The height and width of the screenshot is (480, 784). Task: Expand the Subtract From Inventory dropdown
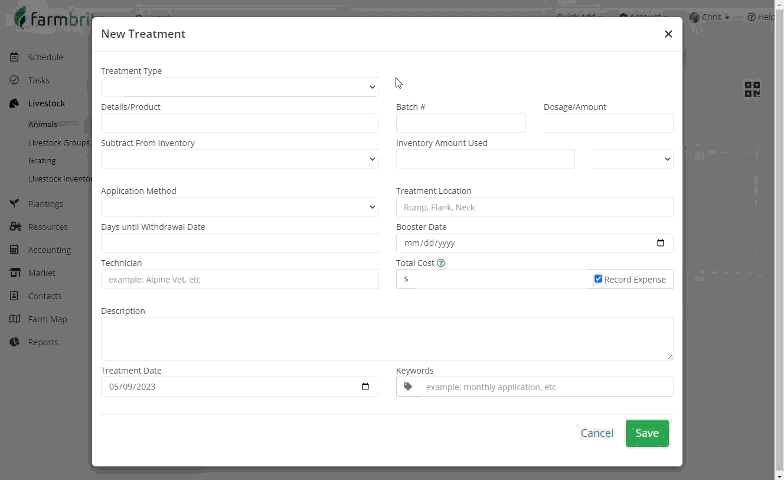click(x=239, y=159)
